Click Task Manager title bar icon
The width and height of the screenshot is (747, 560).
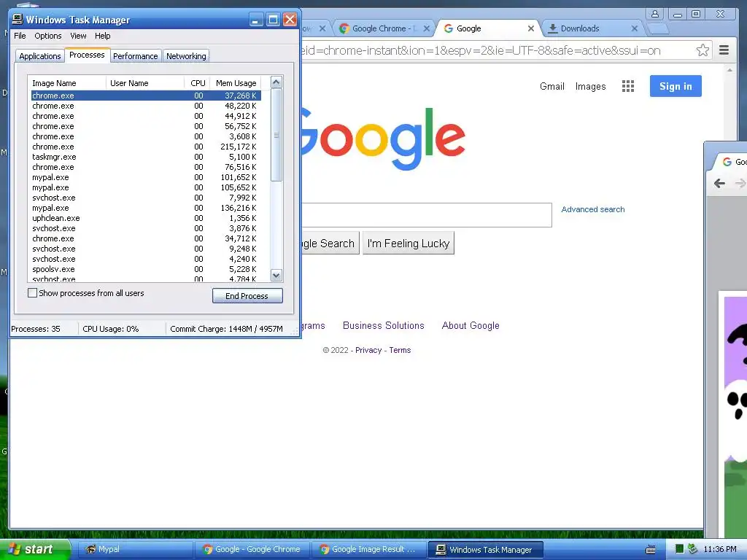[x=18, y=19]
